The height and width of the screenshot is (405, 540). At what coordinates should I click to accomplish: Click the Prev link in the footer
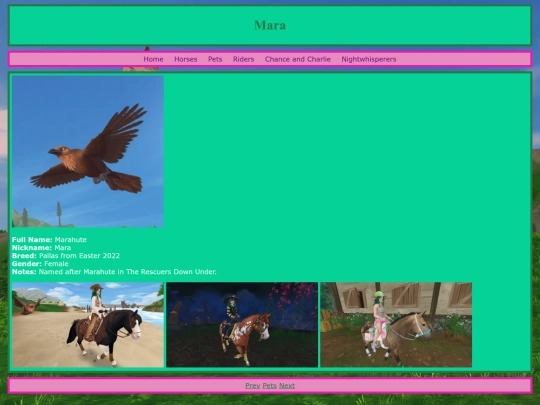(252, 386)
